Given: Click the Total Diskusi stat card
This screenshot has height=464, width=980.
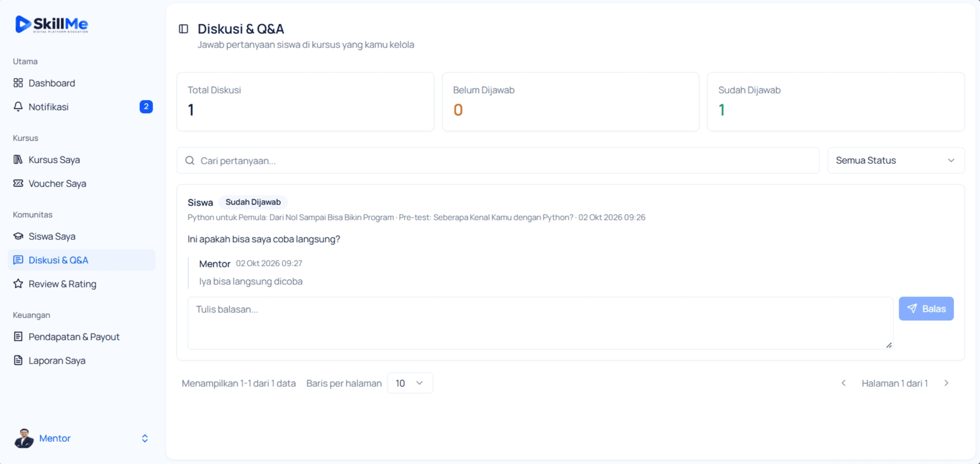Looking at the screenshot, I should point(305,101).
